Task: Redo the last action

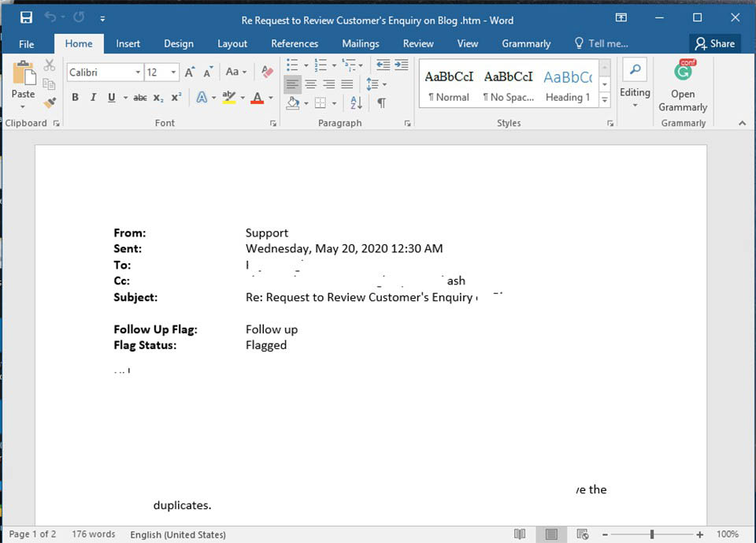Action: point(79,17)
